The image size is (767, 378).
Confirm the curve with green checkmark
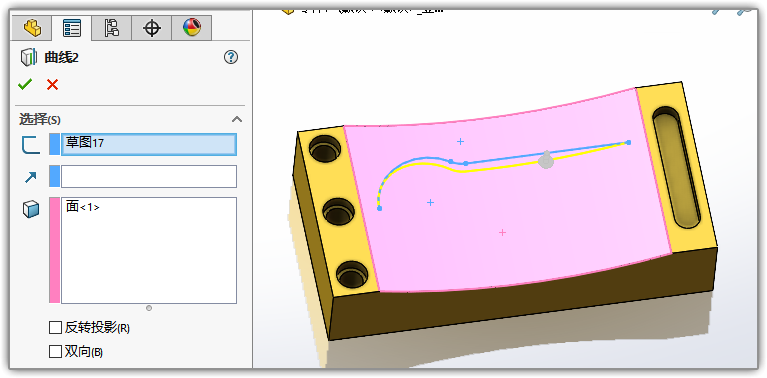[24, 85]
